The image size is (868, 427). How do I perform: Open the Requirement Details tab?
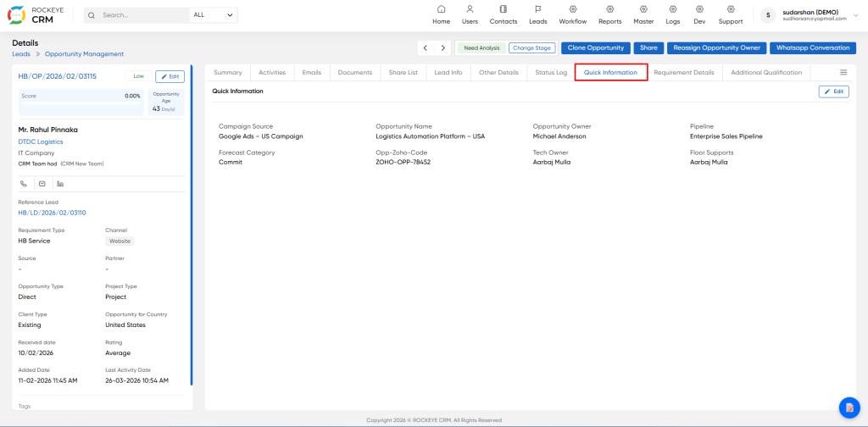tap(684, 73)
